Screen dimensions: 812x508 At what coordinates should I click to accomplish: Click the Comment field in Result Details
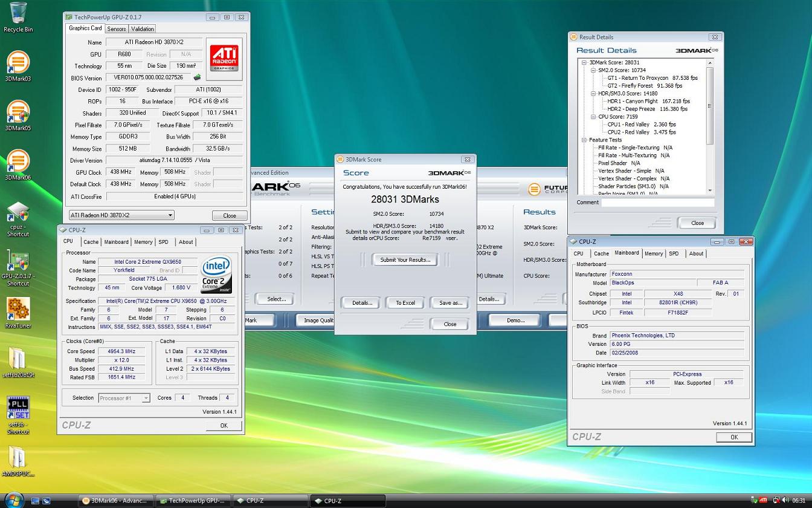click(658, 203)
